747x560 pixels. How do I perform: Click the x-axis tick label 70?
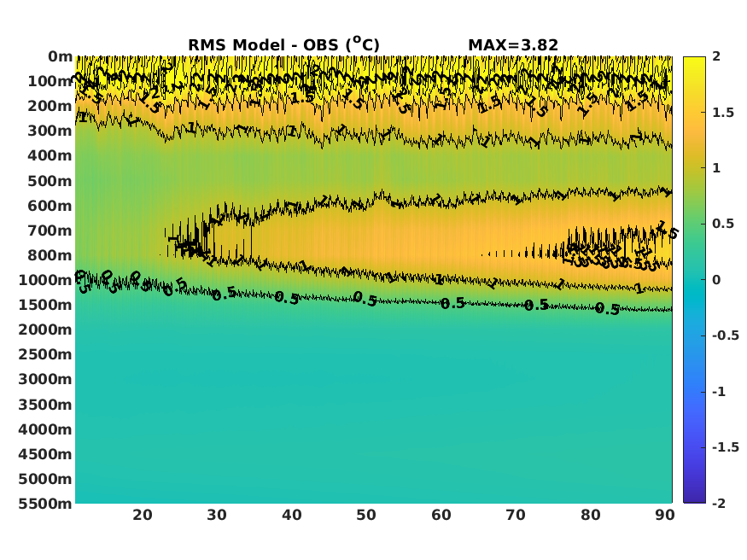(x=516, y=515)
